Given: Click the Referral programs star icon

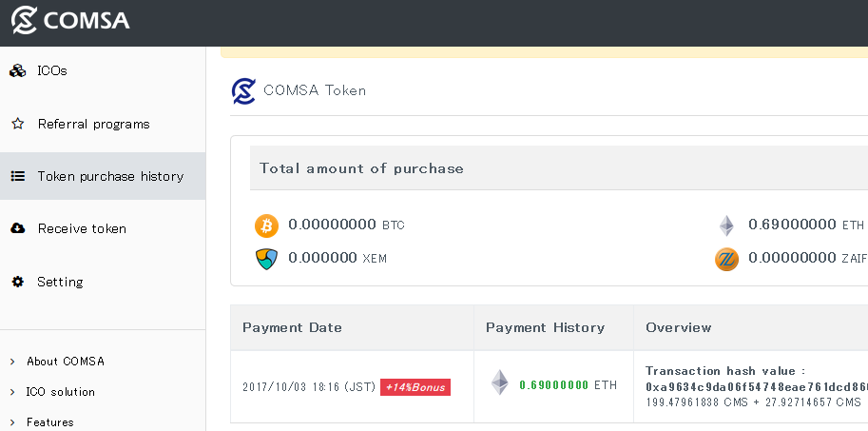Looking at the screenshot, I should point(17,124).
